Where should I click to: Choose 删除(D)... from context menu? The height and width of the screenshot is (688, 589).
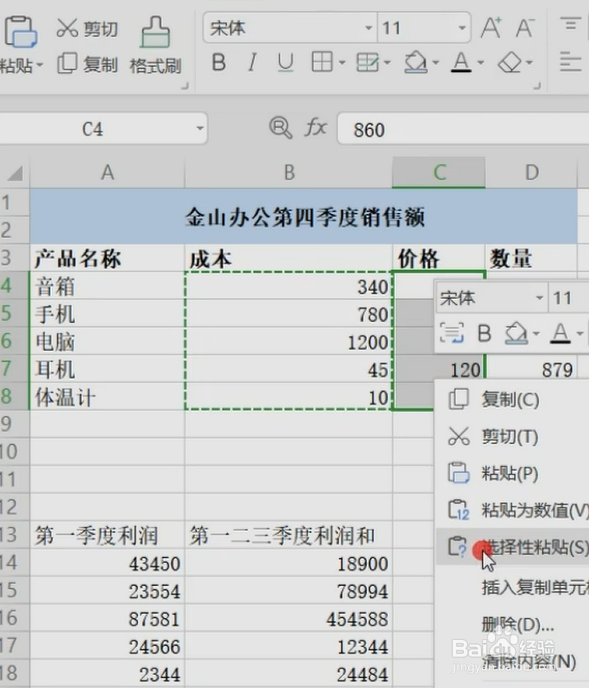tap(513, 624)
